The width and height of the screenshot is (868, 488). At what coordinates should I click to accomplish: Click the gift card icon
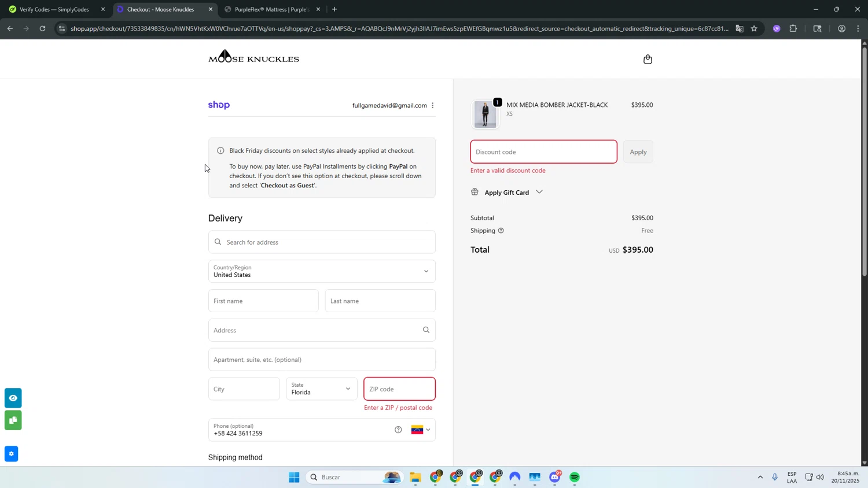point(475,192)
